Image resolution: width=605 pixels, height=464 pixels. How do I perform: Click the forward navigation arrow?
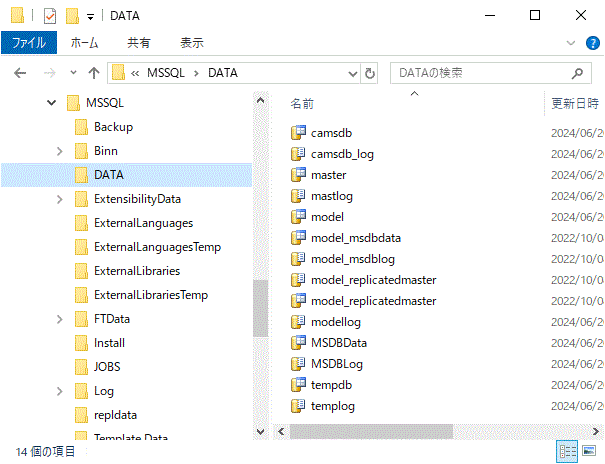point(50,73)
